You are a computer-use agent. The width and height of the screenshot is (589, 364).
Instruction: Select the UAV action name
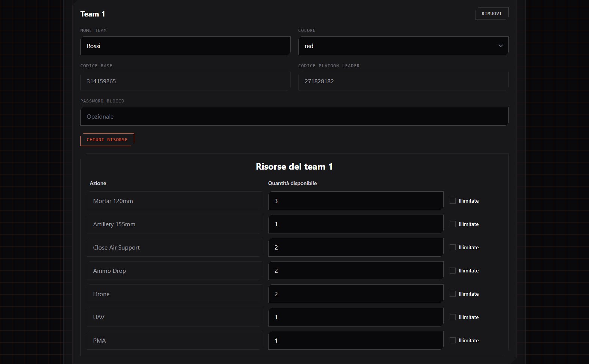point(174,317)
